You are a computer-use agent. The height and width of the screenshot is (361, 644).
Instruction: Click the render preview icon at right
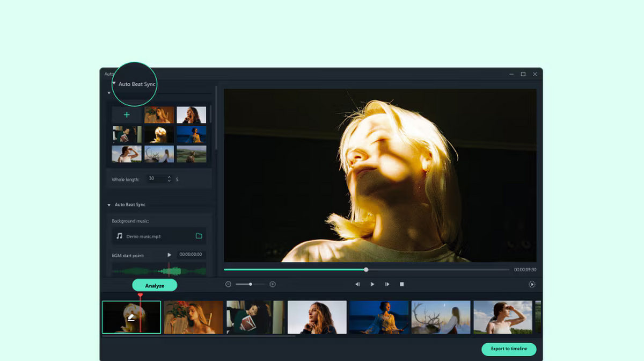pos(532,285)
